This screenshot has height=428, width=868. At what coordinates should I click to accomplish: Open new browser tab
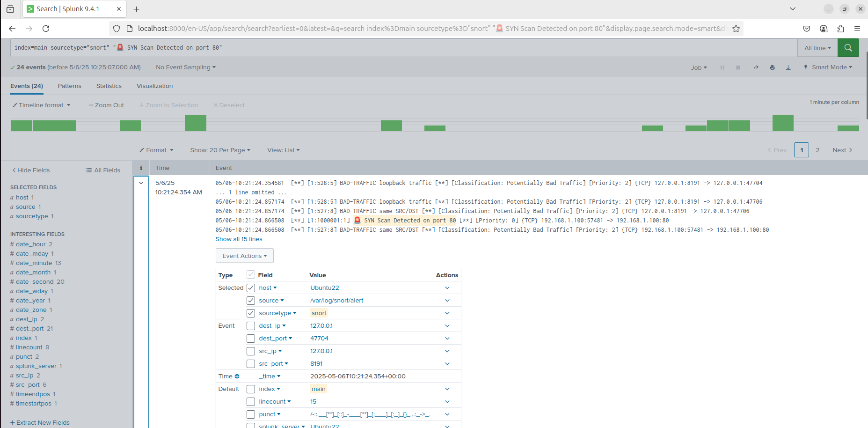pyautogui.click(x=136, y=9)
